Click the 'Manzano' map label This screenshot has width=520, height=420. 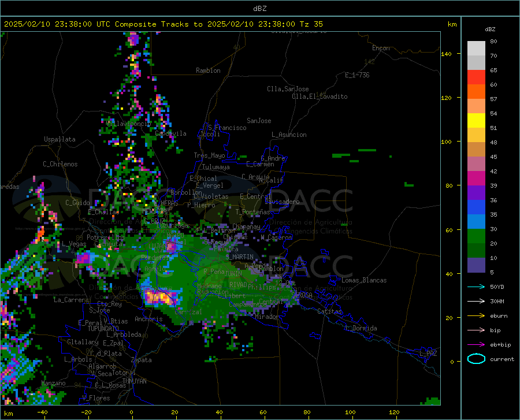[x=53, y=383]
